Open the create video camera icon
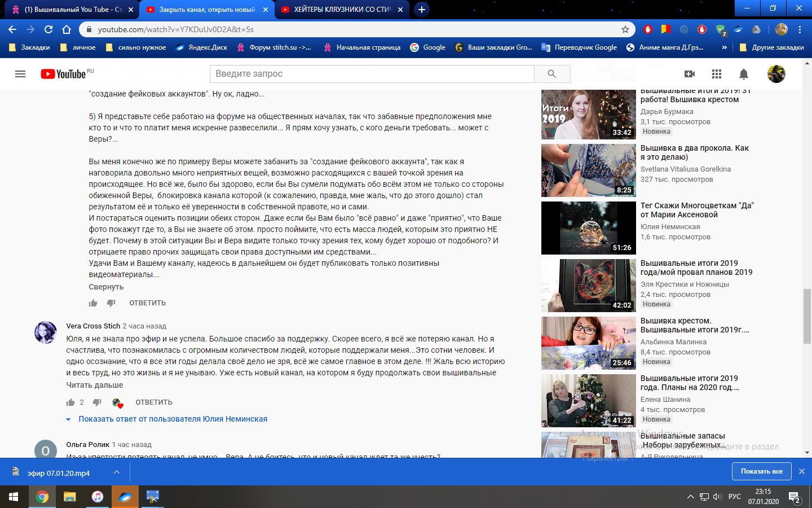Screen dimensions: 812x508 (x=689, y=74)
